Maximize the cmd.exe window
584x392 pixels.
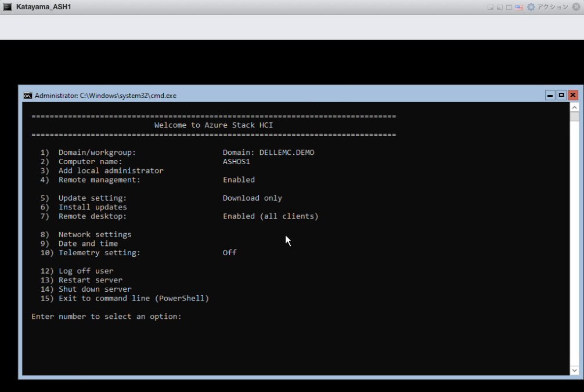[x=561, y=95]
